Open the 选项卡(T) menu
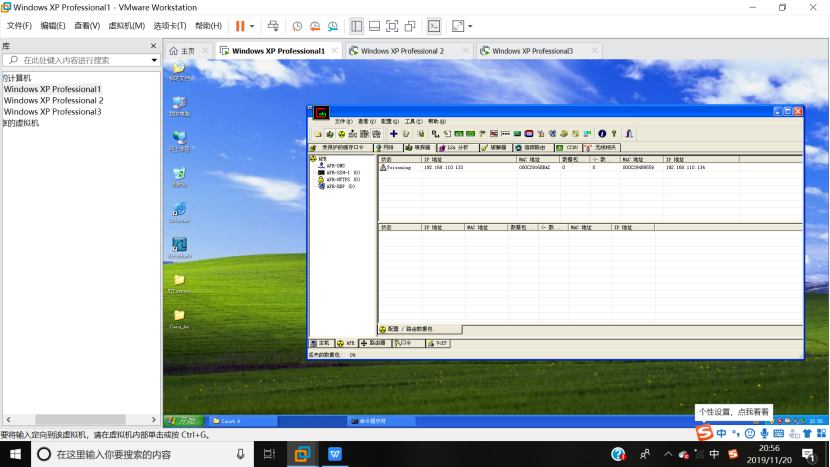The width and height of the screenshot is (830, 467). point(169,26)
